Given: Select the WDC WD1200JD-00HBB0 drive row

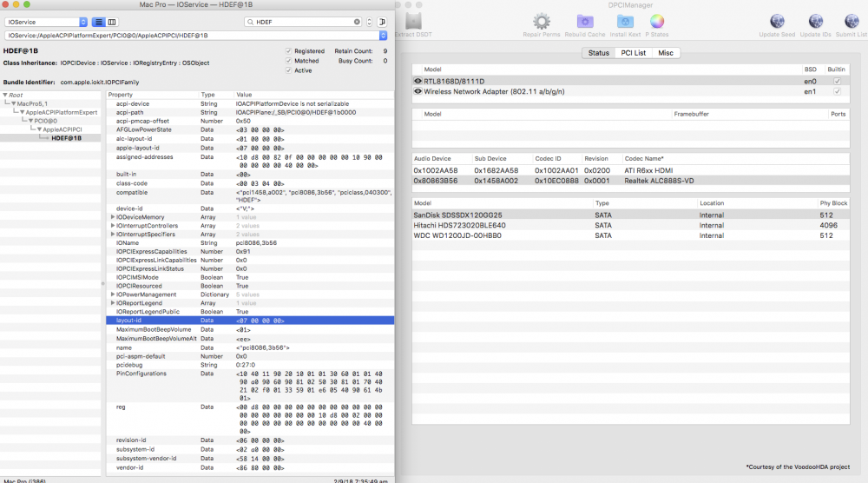Looking at the screenshot, I should click(630, 235).
